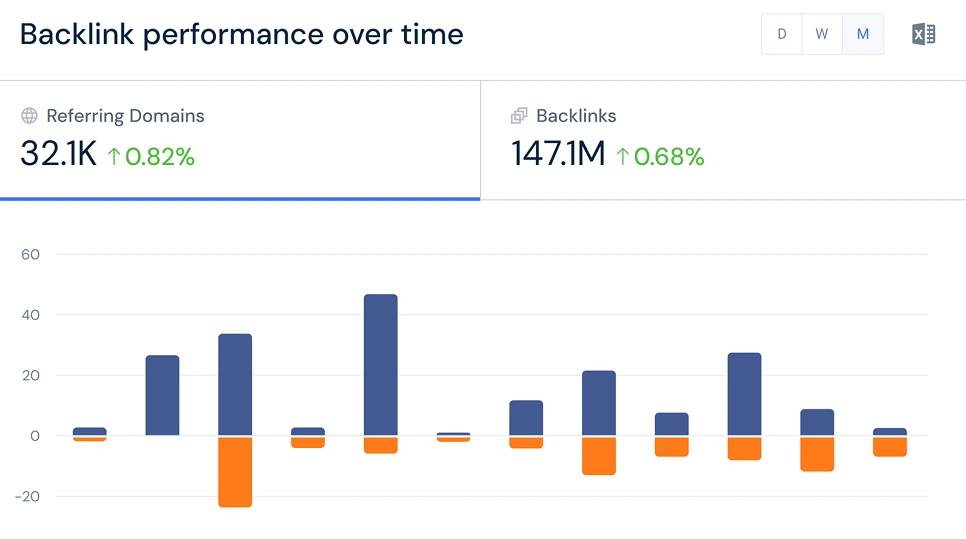Select the monthly (M) view toggle
Screen dimensions: 966x539
click(x=863, y=34)
